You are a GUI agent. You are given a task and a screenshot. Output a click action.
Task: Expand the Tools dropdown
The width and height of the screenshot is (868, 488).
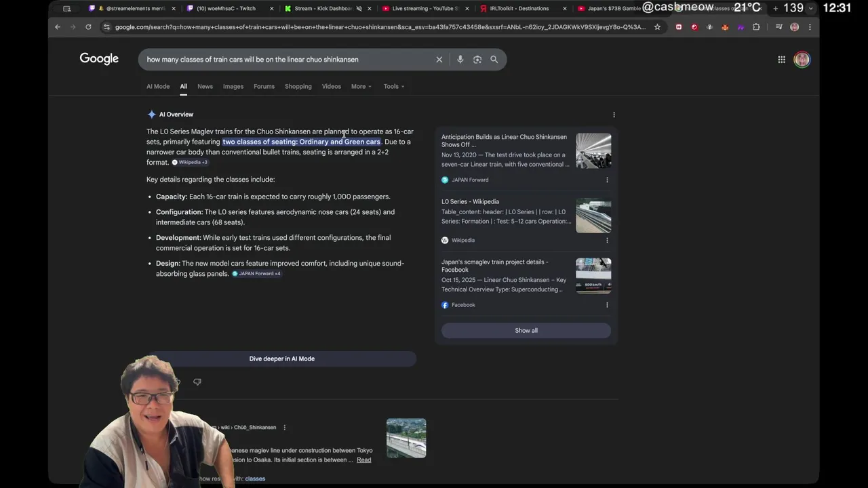[x=394, y=87]
